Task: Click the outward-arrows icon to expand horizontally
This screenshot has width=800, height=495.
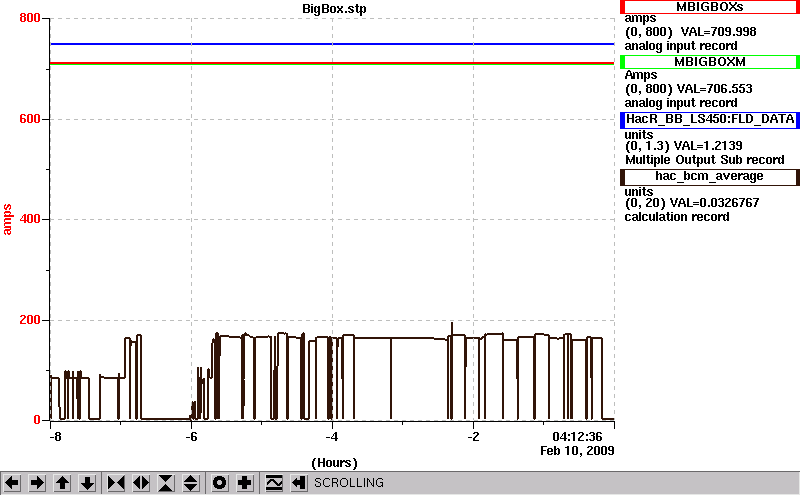Action: point(141,483)
